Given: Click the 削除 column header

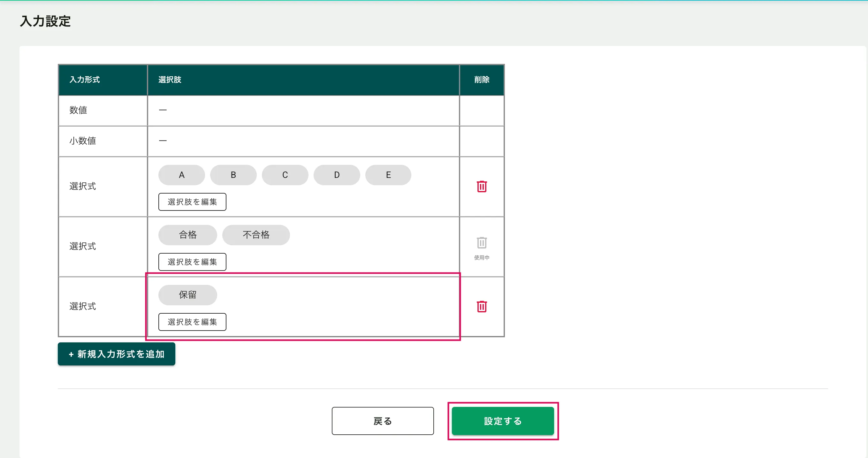Looking at the screenshot, I should pyautogui.click(x=482, y=80).
